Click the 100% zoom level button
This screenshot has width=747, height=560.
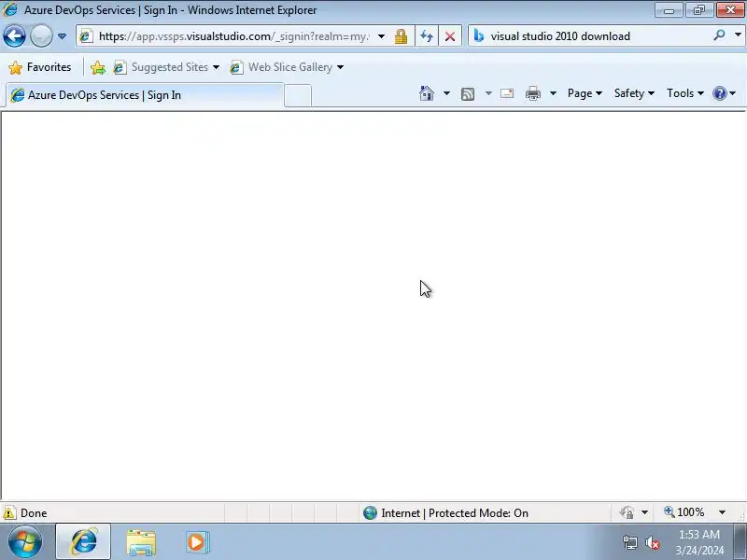point(684,511)
